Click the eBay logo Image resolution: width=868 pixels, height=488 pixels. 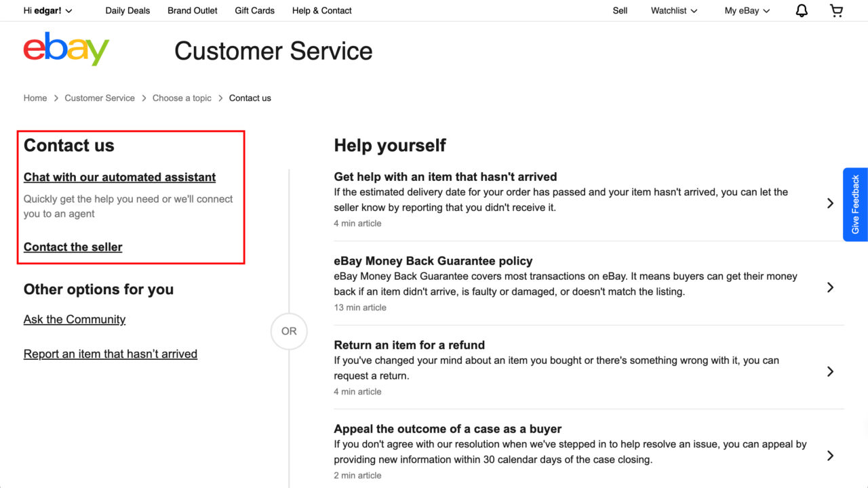tap(65, 49)
